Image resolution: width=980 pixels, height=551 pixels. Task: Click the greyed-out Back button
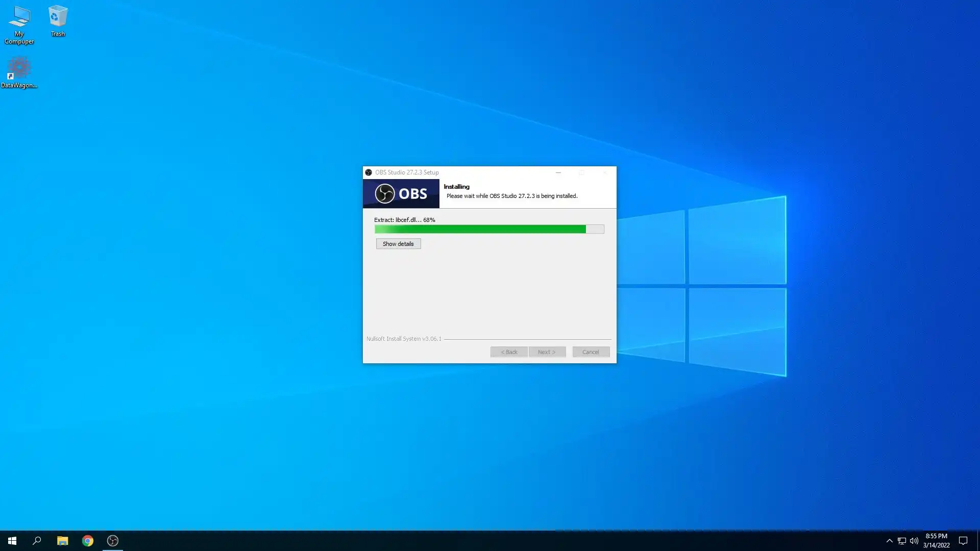[509, 352]
